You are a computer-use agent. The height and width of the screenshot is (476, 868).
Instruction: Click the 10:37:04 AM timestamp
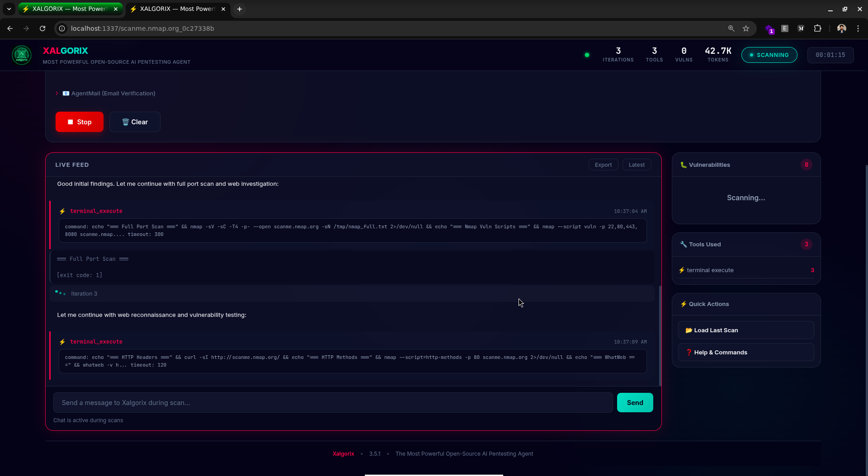(630, 211)
